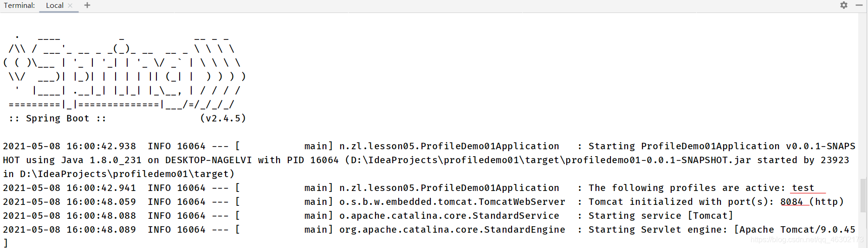This screenshot has height=248, width=868.
Task: Close the Local terminal tab
Action: click(x=70, y=6)
